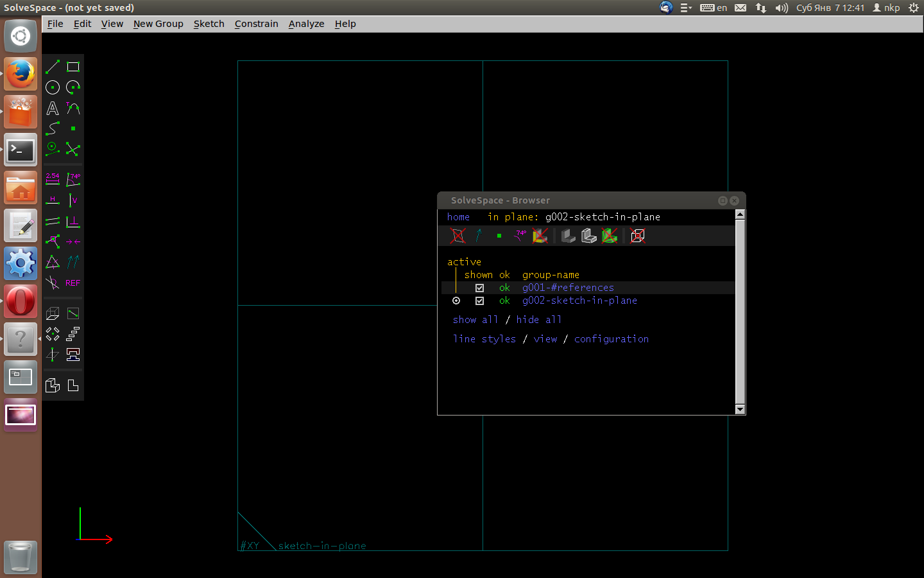Click the show all link
924x578 pixels.
[x=475, y=320]
